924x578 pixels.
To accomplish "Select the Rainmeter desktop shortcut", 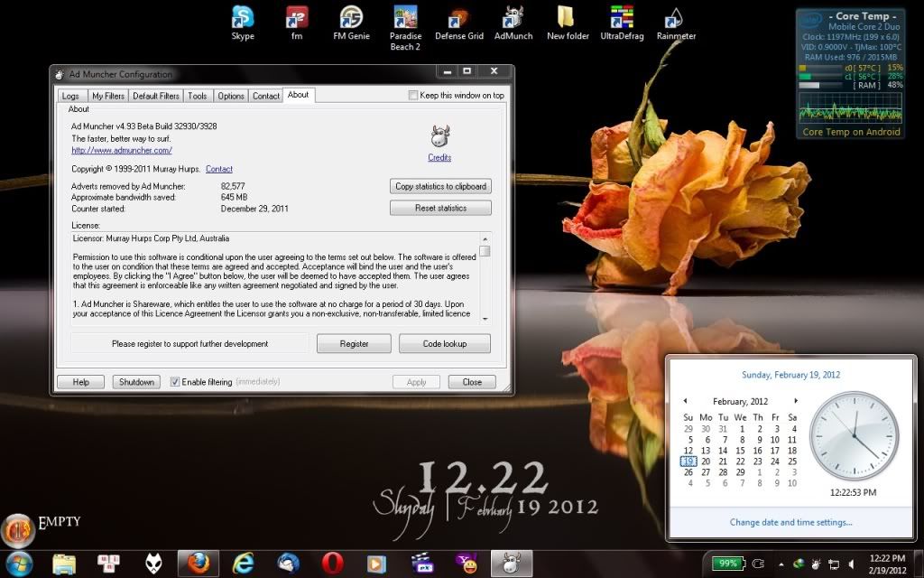I will 676,23.
